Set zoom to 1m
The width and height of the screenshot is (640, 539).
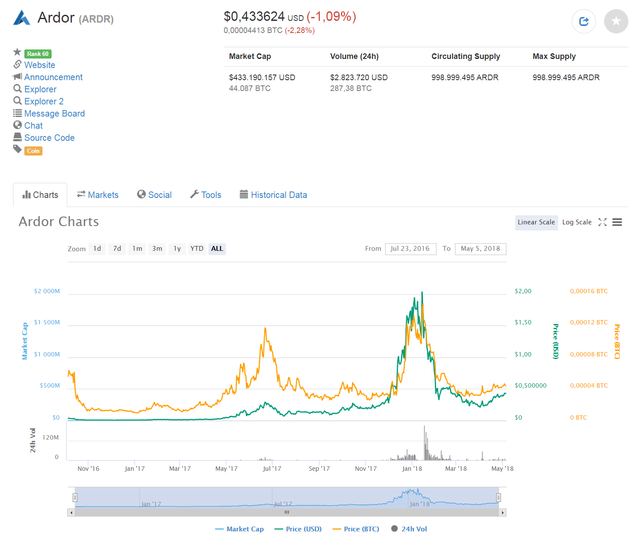coord(137,248)
